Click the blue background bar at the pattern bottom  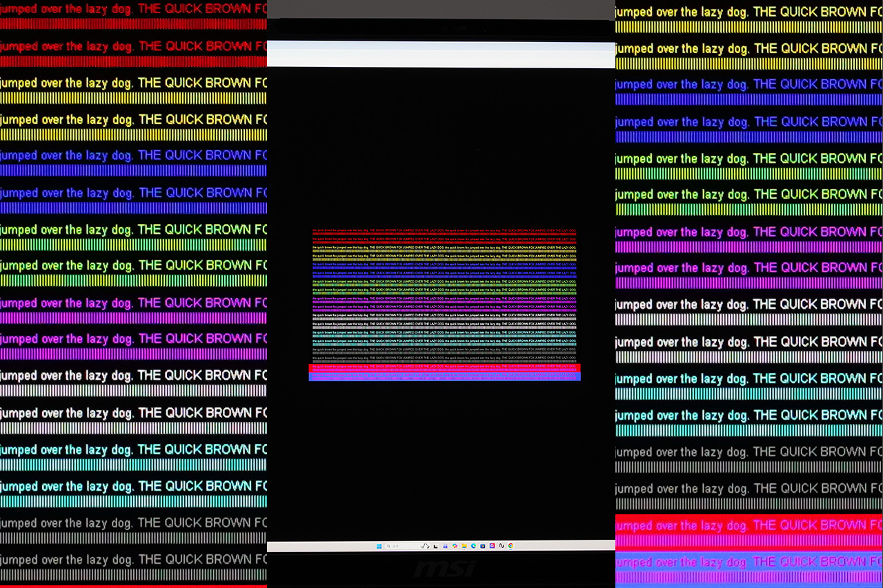tap(445, 376)
